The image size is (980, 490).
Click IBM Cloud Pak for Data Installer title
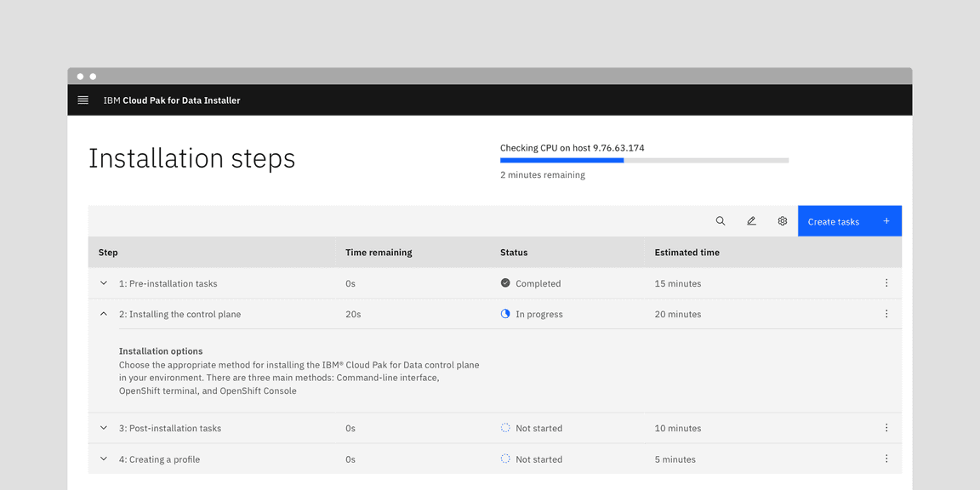pos(172,100)
